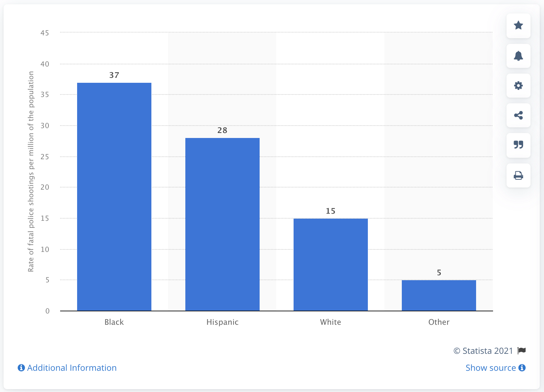Click the Statista 2021 copyright text
Screen dimensions: 544x392
(483, 351)
